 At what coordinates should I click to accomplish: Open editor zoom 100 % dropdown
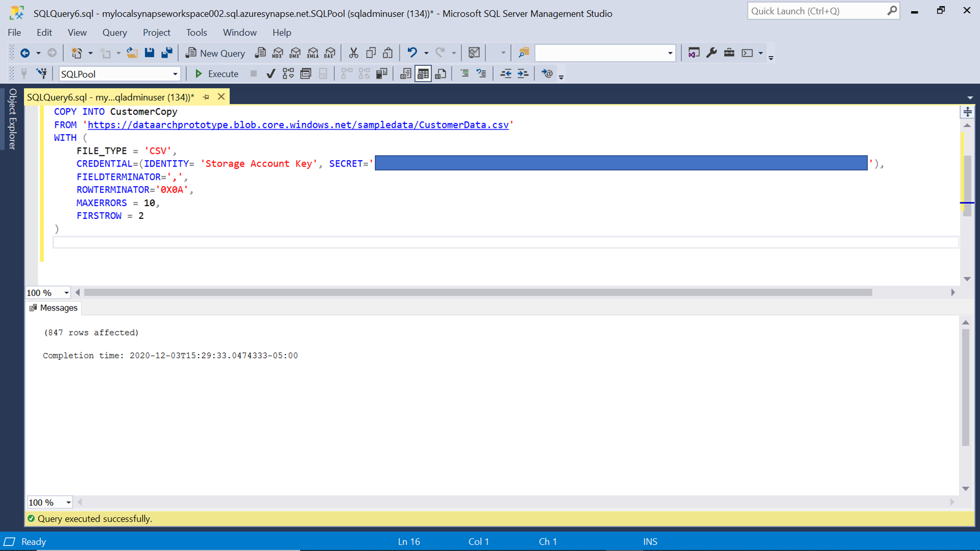(66, 293)
